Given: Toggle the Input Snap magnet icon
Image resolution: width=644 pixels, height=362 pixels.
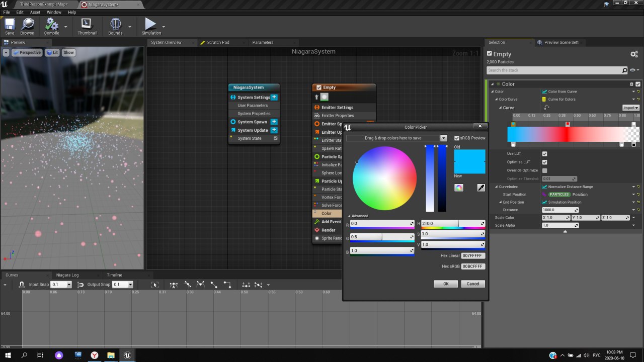Looking at the screenshot, I should click(22, 285).
